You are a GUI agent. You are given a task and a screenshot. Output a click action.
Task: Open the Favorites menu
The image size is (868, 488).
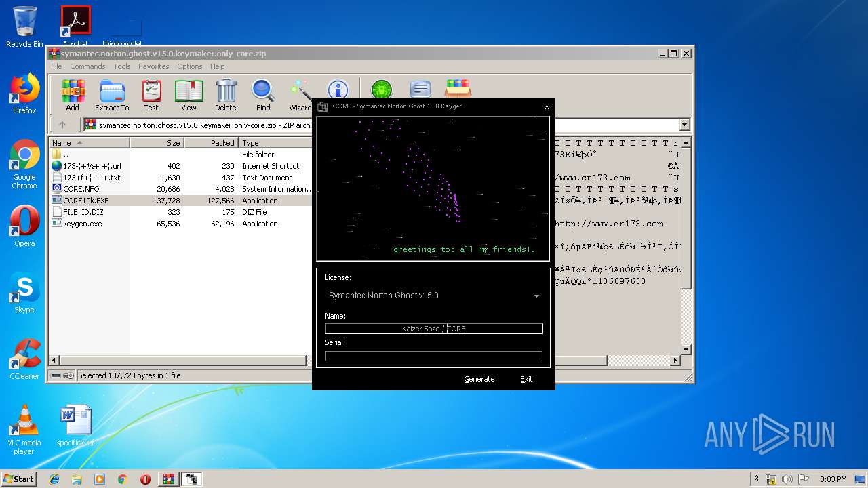pyautogui.click(x=154, y=66)
